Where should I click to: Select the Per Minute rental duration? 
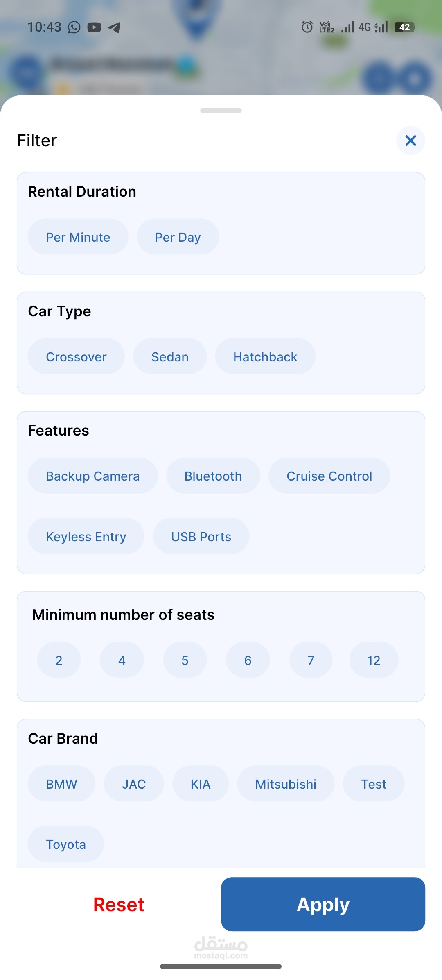(78, 237)
